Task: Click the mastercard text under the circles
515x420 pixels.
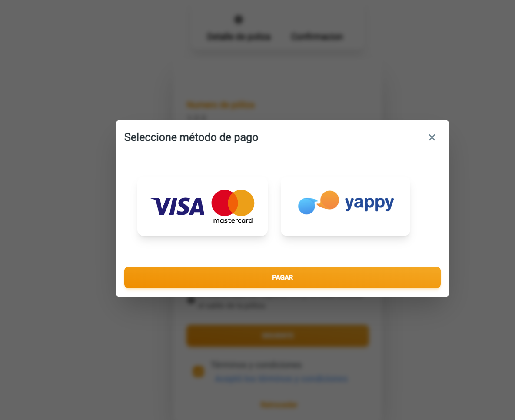Action: pyautogui.click(x=233, y=220)
